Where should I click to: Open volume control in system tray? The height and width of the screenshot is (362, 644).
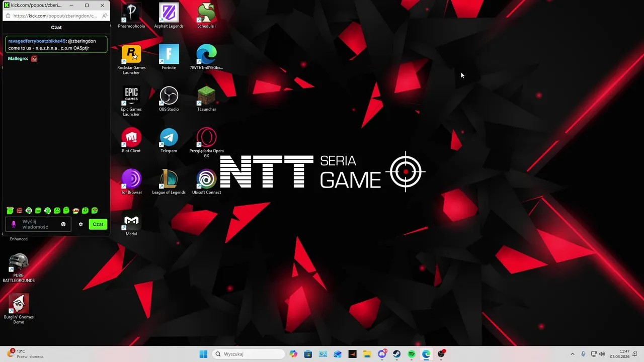603,354
